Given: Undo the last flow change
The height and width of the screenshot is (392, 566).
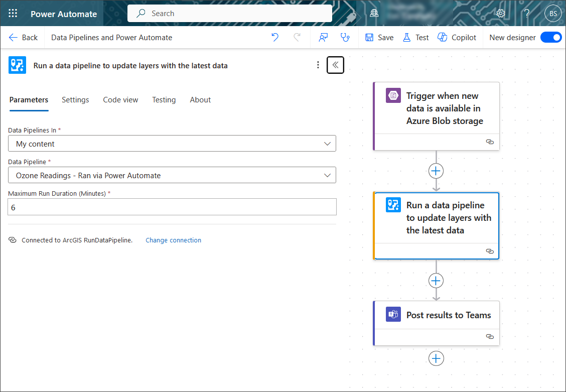Looking at the screenshot, I should coord(275,37).
